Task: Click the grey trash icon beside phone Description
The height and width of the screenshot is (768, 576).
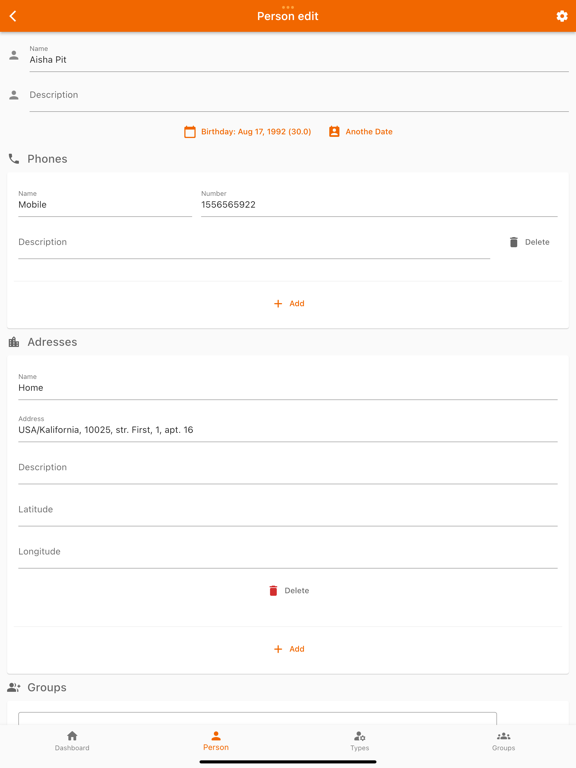Action: tap(513, 242)
